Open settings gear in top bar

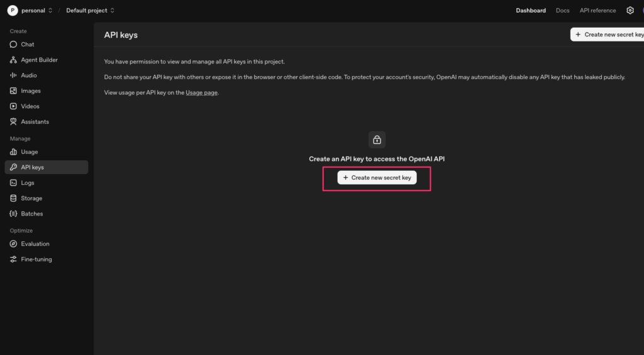630,11
